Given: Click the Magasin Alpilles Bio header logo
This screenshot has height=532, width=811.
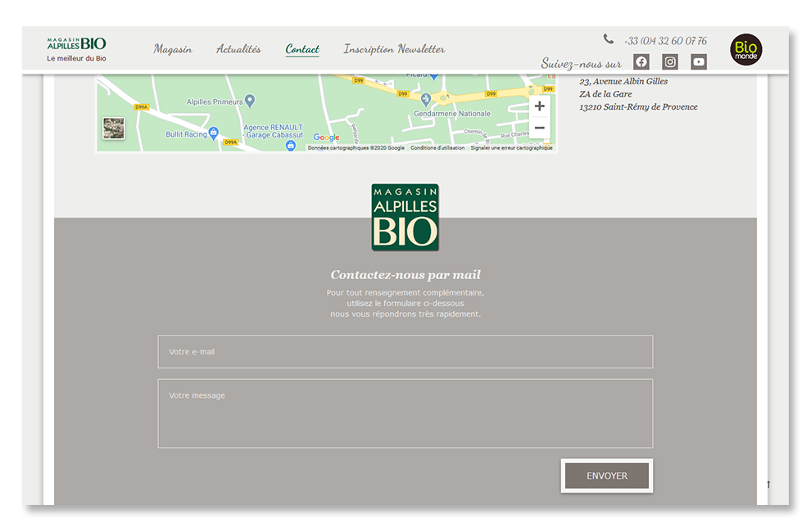Looking at the screenshot, I should tap(76, 48).
